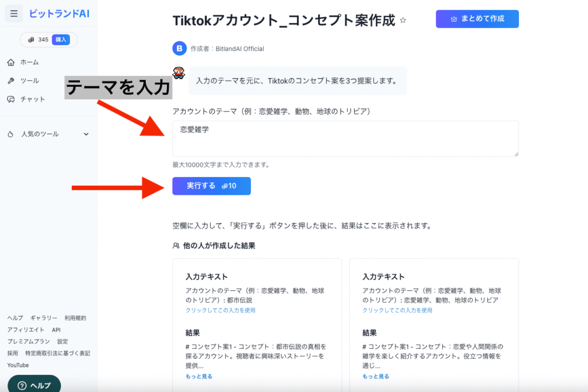This screenshot has width=588, height=392.
Task: Click もっと見る on the 恋愛や人間関係 card
Action: (x=376, y=376)
